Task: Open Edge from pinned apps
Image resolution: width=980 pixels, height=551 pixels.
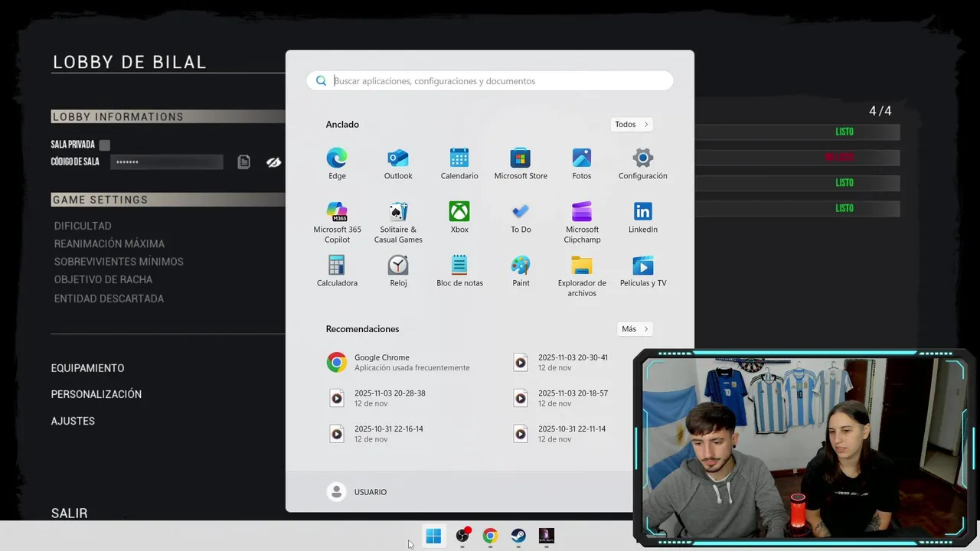Action: click(x=337, y=164)
